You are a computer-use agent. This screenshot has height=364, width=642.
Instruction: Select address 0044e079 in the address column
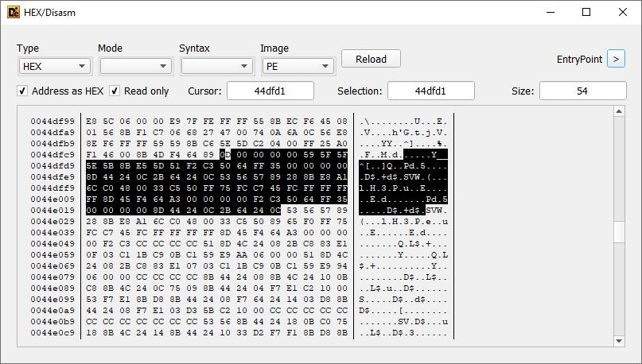point(53,277)
